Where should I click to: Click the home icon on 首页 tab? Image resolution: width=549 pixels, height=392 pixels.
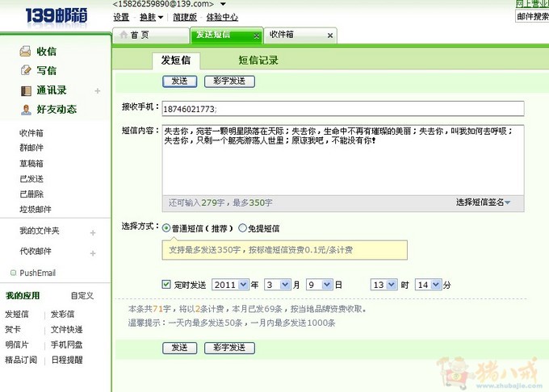coord(124,35)
